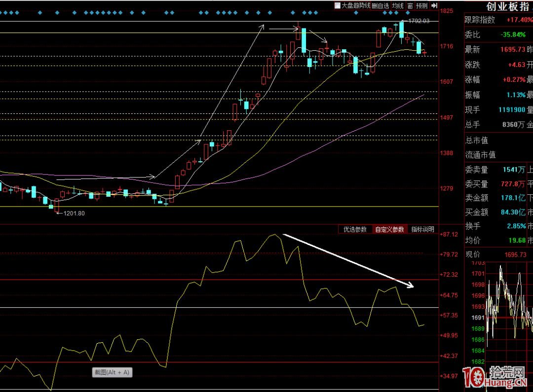The height and width of the screenshot is (392, 533).
Task: Click the 1825 price axis label
Action: (447, 11)
